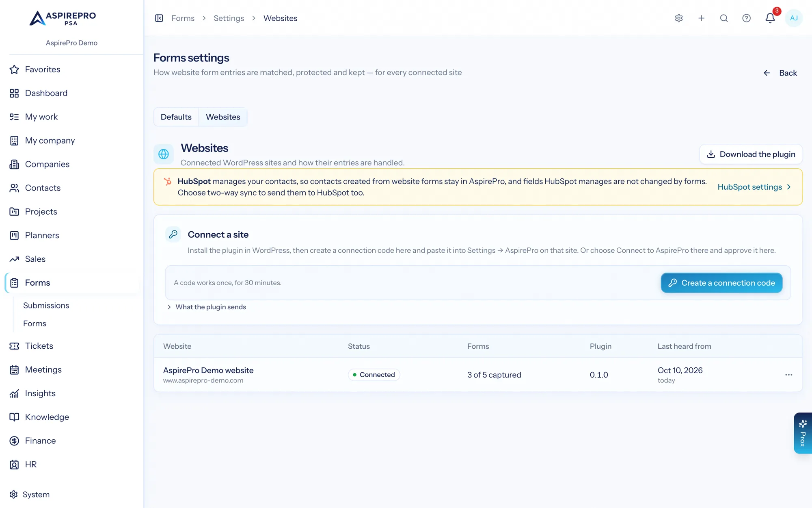812x508 pixels.
Task: Open My company in sidebar
Action: [x=72, y=141]
